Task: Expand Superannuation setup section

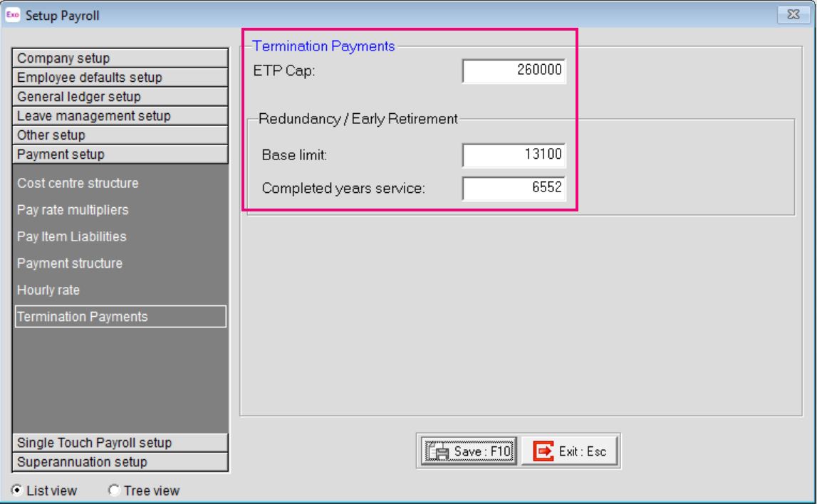Action: (120, 462)
